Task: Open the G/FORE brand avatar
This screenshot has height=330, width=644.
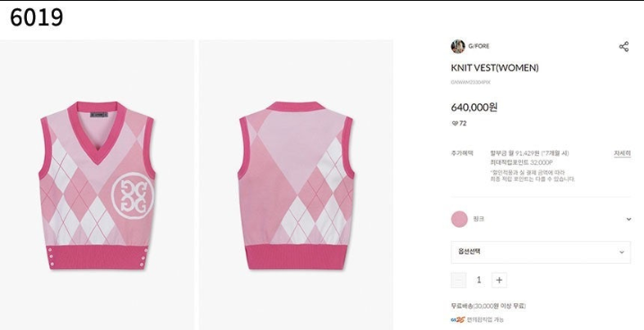Action: pyautogui.click(x=457, y=47)
